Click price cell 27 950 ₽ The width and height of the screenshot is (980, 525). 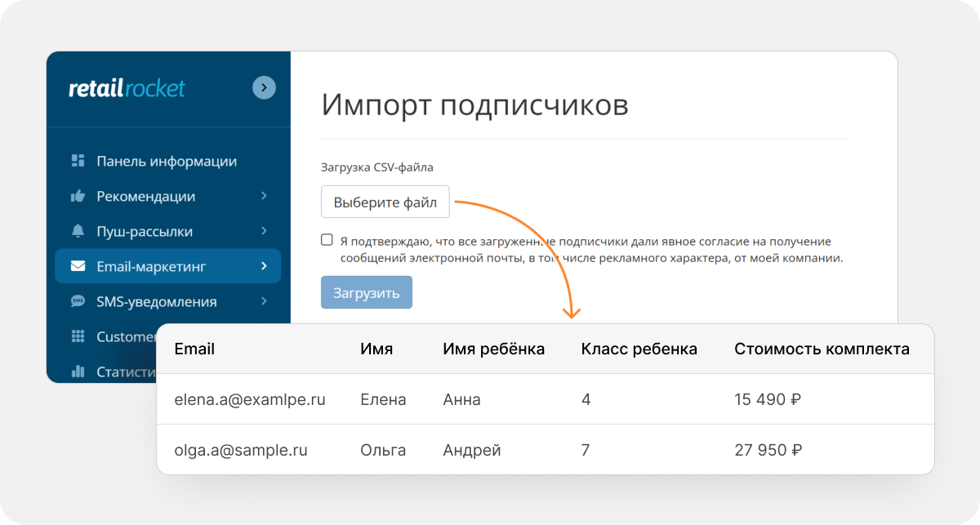(x=768, y=450)
